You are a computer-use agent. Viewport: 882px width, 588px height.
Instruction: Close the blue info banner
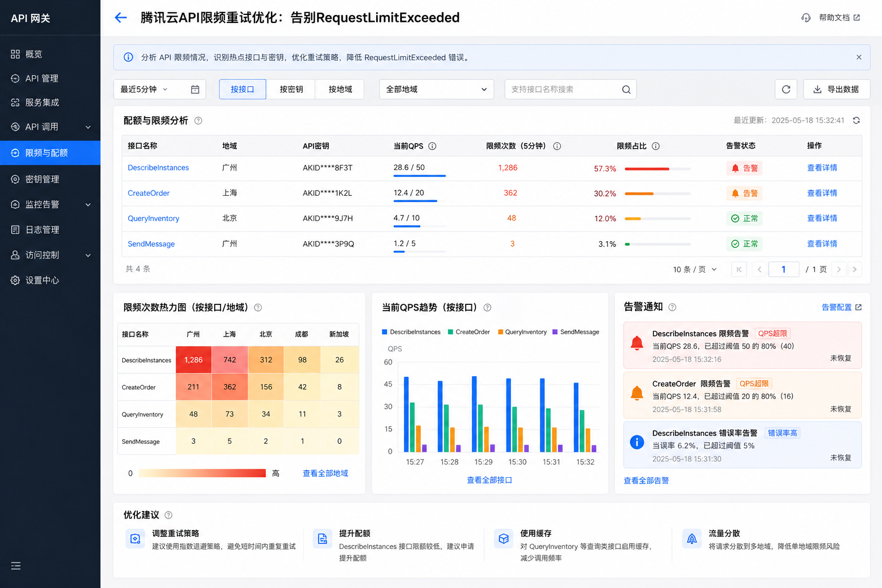859,57
